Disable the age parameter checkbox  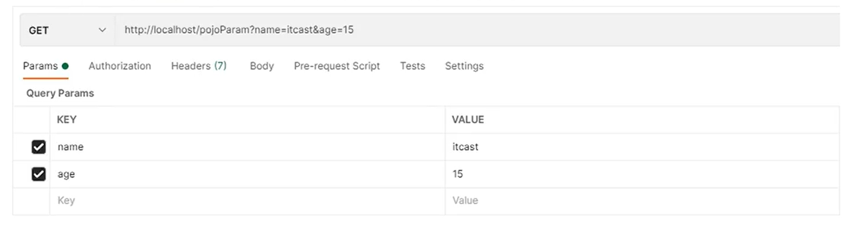point(38,174)
